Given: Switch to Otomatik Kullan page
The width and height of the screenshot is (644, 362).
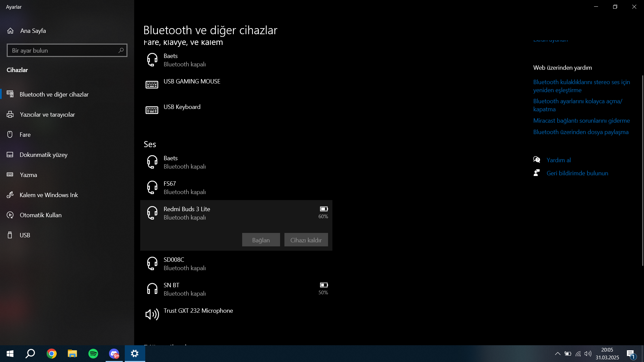Looking at the screenshot, I should coord(41,215).
